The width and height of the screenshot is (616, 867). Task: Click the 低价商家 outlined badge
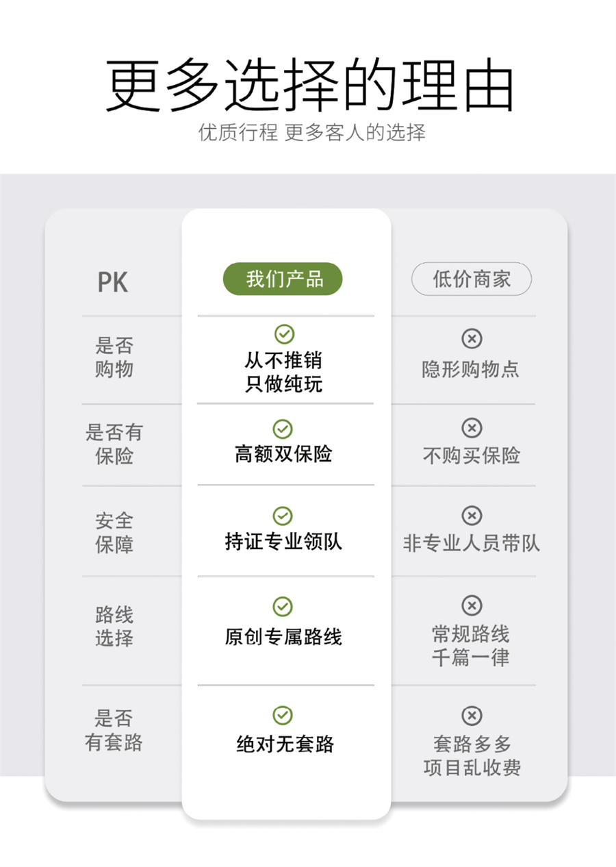coord(471,279)
